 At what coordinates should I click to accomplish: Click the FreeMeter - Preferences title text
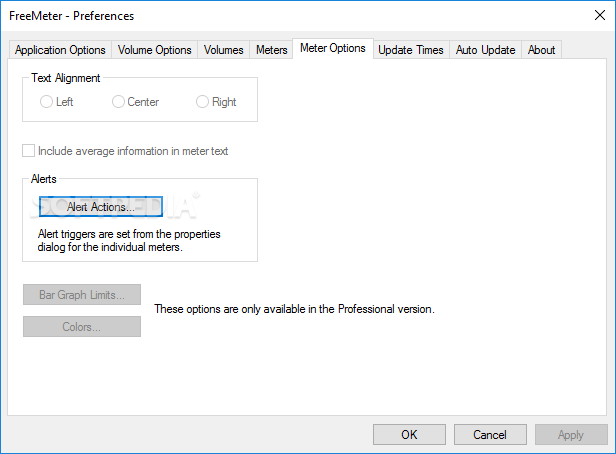click(72, 16)
